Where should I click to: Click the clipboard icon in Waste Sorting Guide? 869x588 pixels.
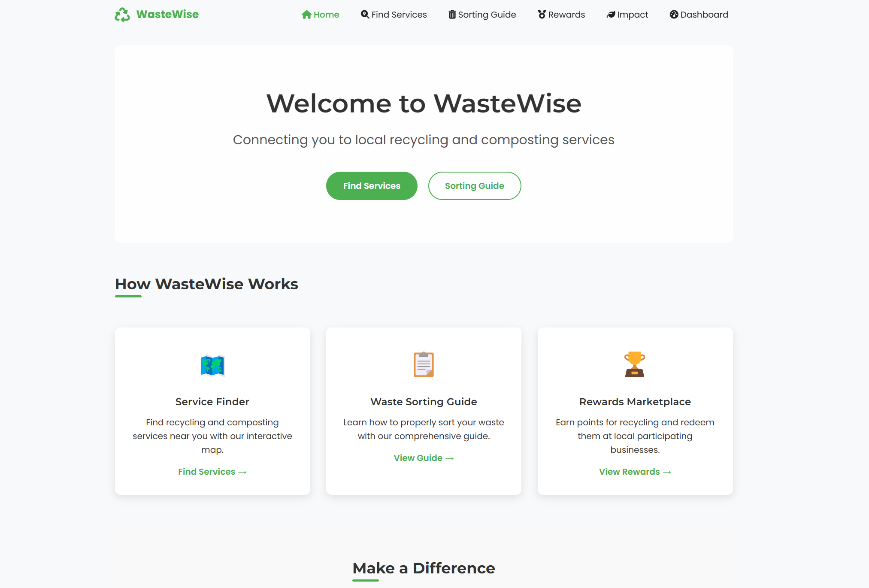click(x=424, y=364)
